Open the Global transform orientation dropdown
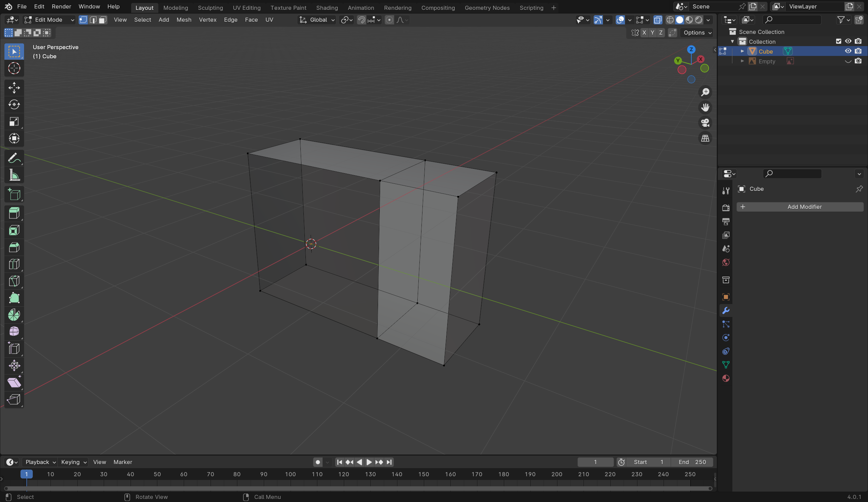This screenshot has height=502, width=868. 317,20
